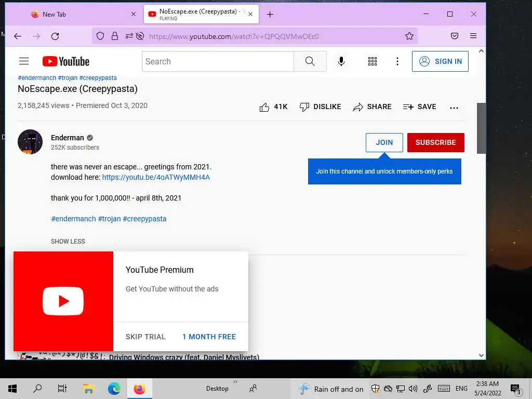Open the Windows Start menu
Image resolution: width=532 pixels, height=399 pixels.
pyautogui.click(x=12, y=389)
